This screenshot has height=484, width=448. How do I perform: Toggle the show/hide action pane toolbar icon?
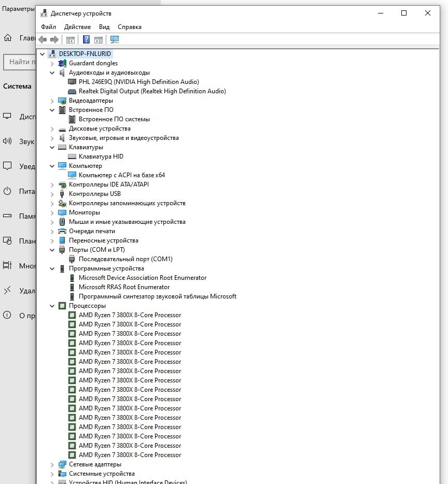click(99, 39)
